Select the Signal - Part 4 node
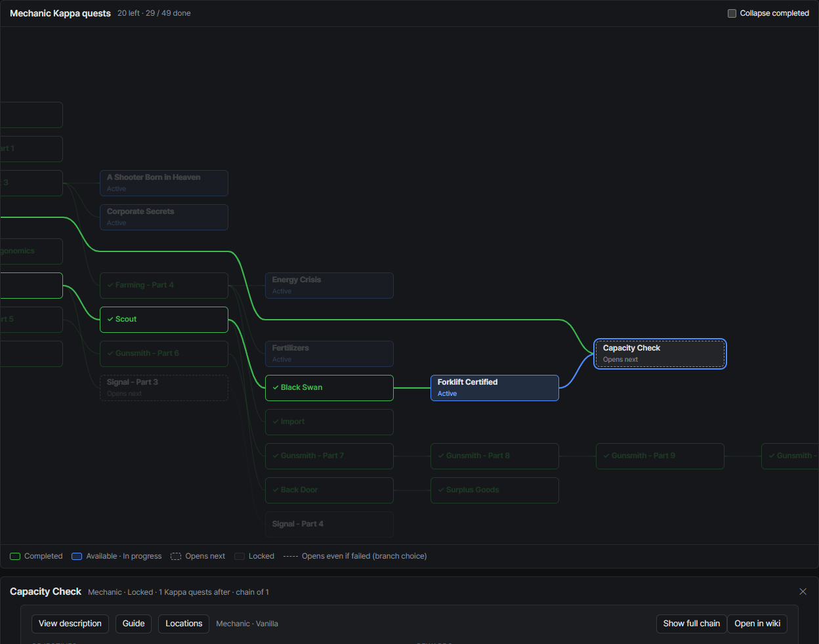The image size is (819, 644). [329, 525]
